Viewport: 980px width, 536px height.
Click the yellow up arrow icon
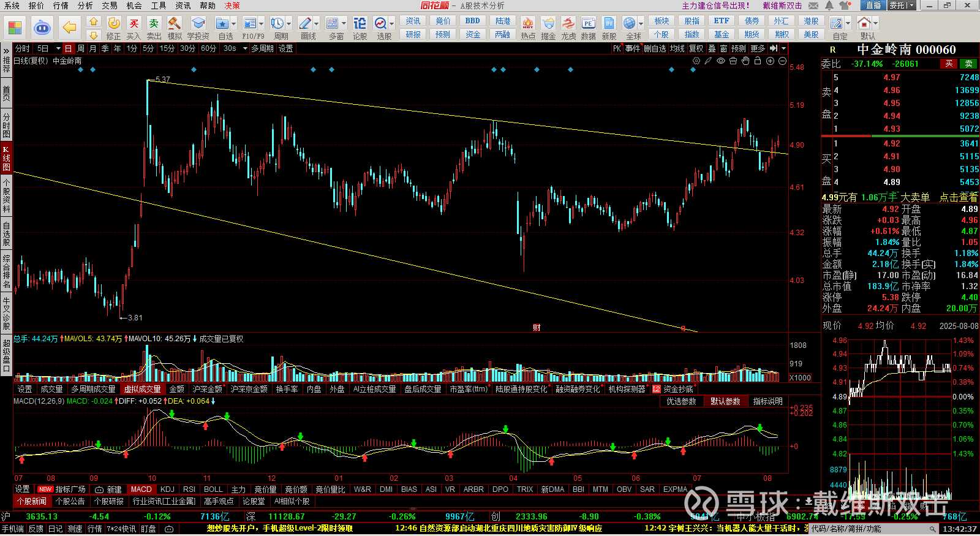(94, 21)
